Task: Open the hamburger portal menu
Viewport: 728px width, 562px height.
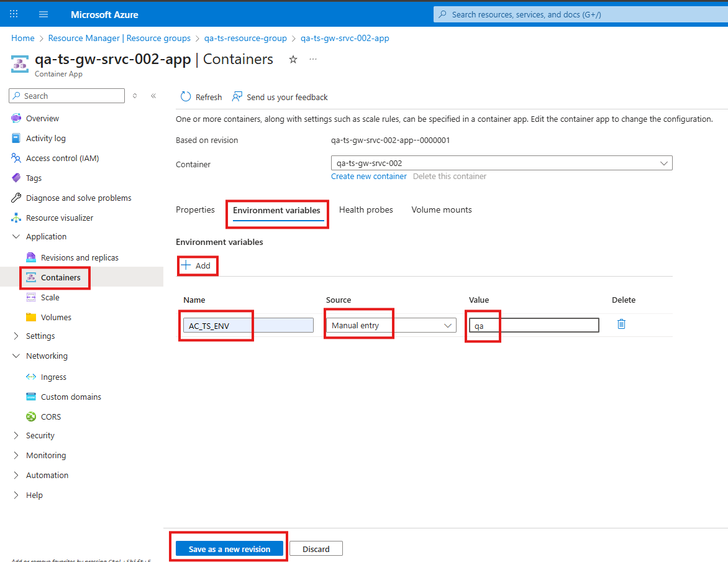Action: point(43,14)
